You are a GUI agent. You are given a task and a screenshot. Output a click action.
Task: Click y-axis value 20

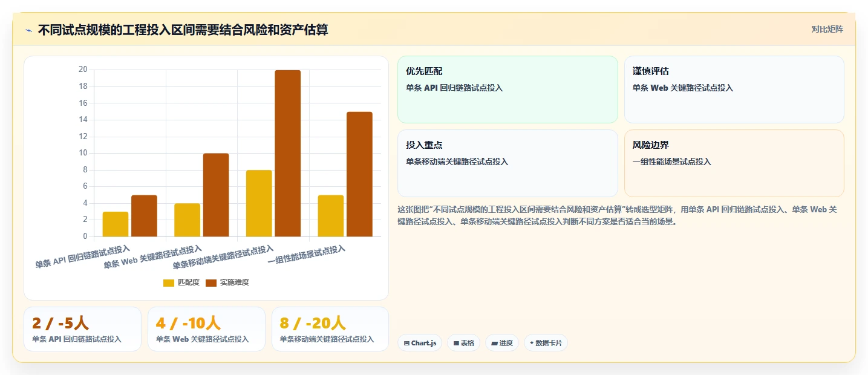(83, 70)
